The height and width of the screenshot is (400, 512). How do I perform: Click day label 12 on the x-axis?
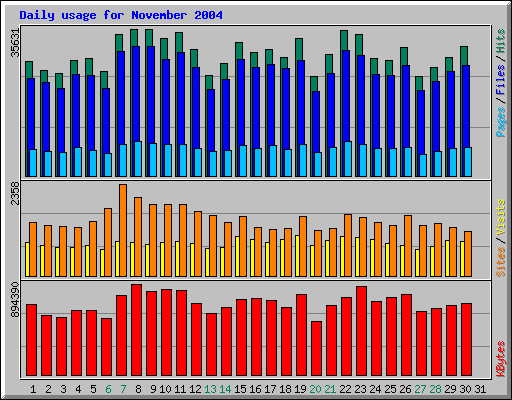coord(195,389)
